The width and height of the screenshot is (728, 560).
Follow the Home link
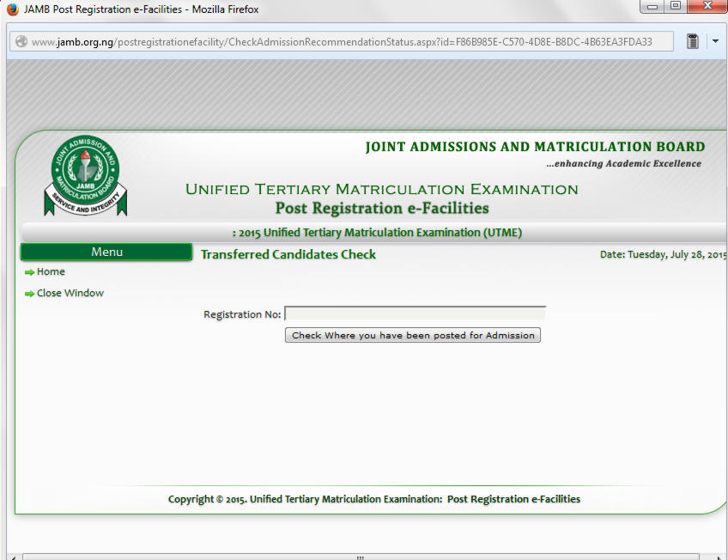click(50, 271)
